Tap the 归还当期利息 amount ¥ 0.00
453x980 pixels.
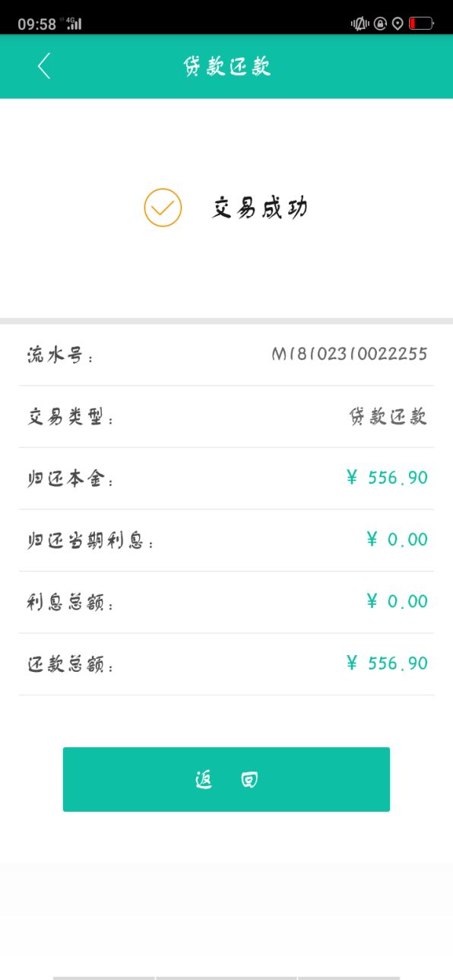point(397,539)
